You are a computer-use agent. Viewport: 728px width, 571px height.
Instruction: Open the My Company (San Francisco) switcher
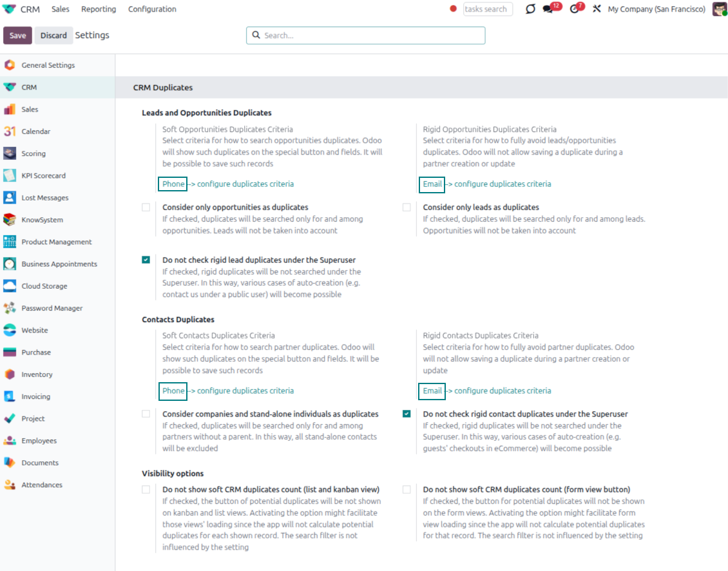(656, 9)
